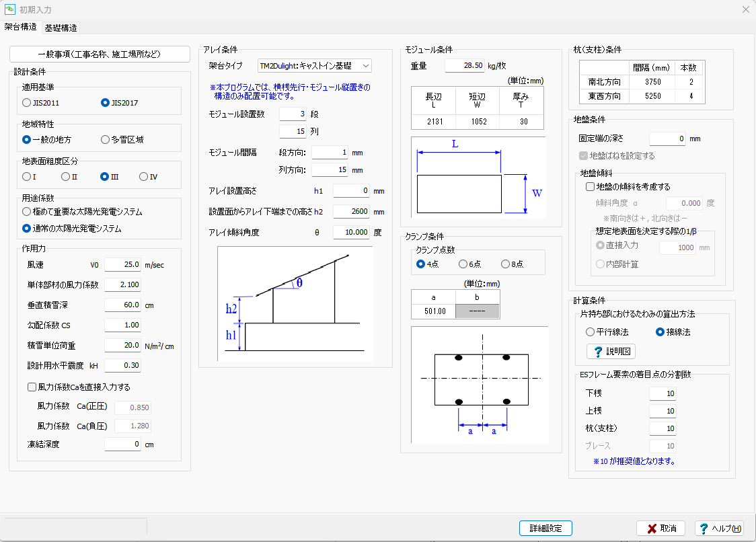Click the clamp a cell value 501.00
This screenshot has height=542, width=756.
433,311
